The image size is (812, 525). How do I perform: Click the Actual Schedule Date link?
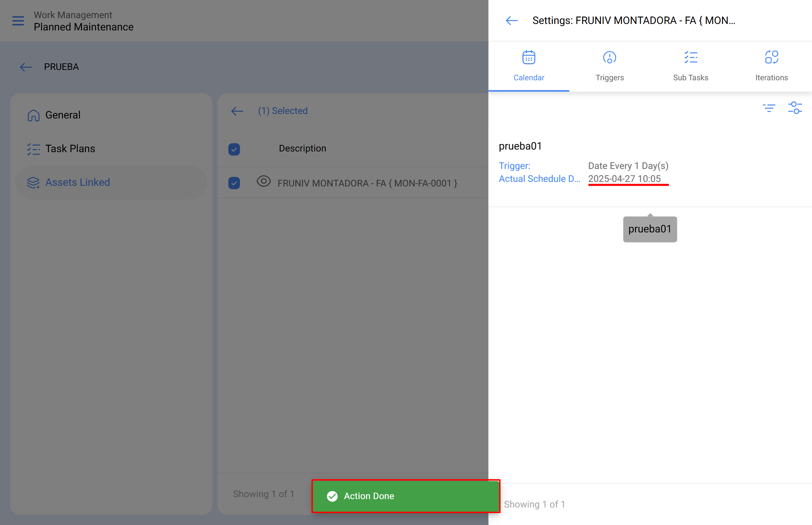click(539, 178)
